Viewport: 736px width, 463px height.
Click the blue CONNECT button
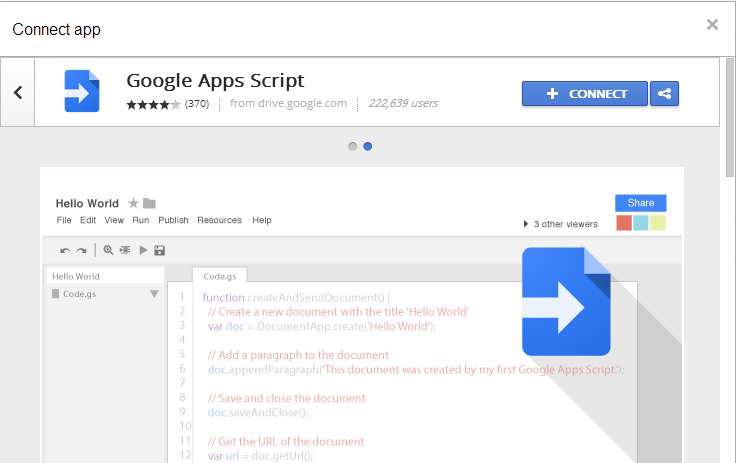(x=585, y=94)
